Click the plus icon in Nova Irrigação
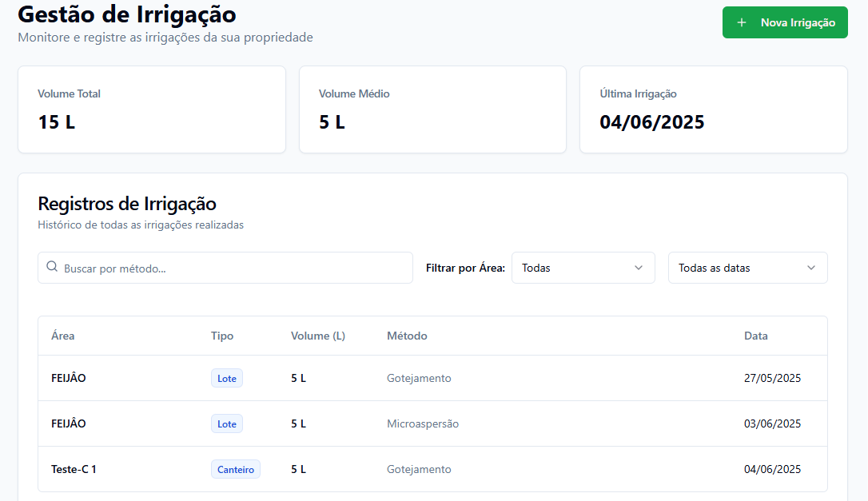The image size is (868, 501). point(742,22)
